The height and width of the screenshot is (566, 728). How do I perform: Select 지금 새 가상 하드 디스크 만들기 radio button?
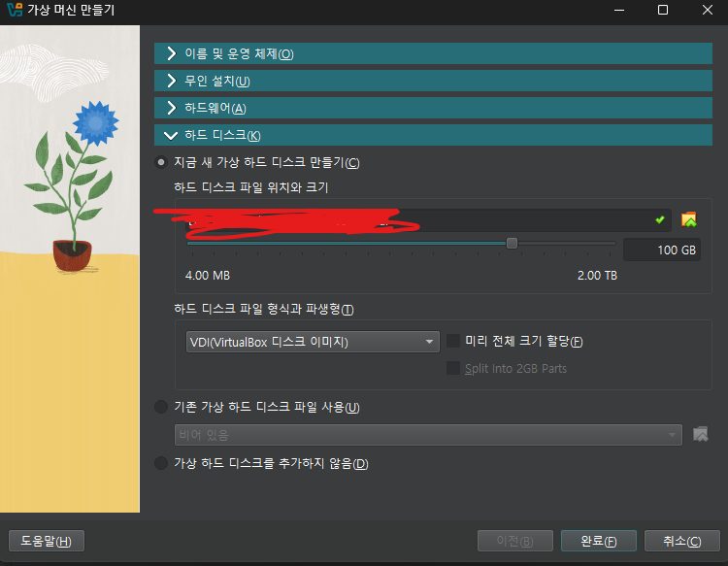[161, 162]
